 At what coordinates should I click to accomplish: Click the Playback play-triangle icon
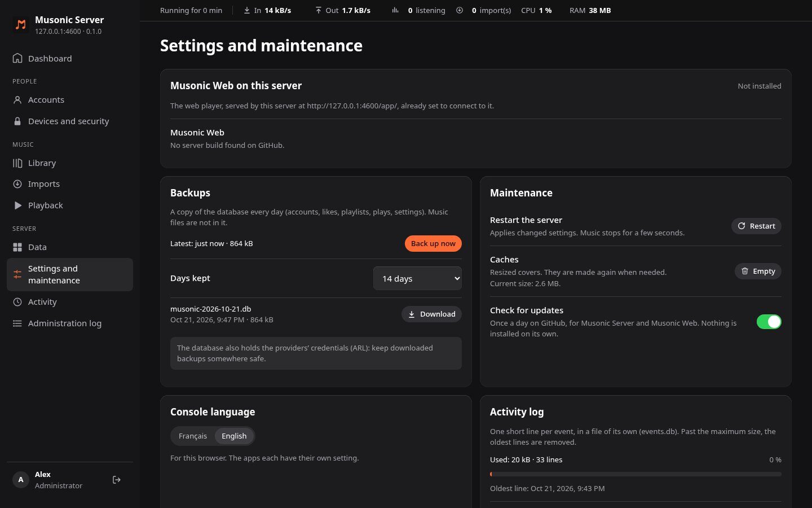click(x=17, y=205)
